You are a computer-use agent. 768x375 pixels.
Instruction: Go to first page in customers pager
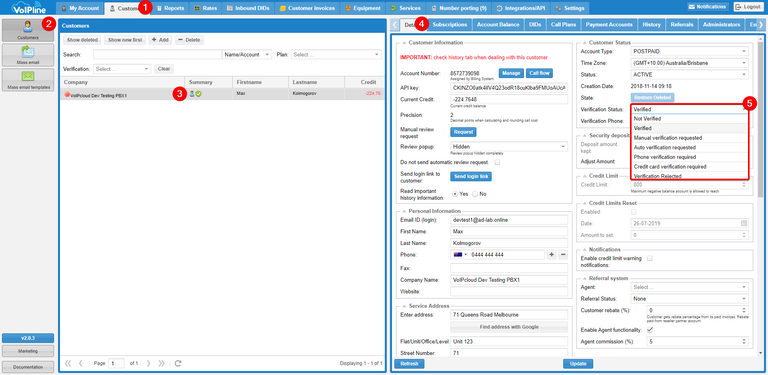(68, 363)
